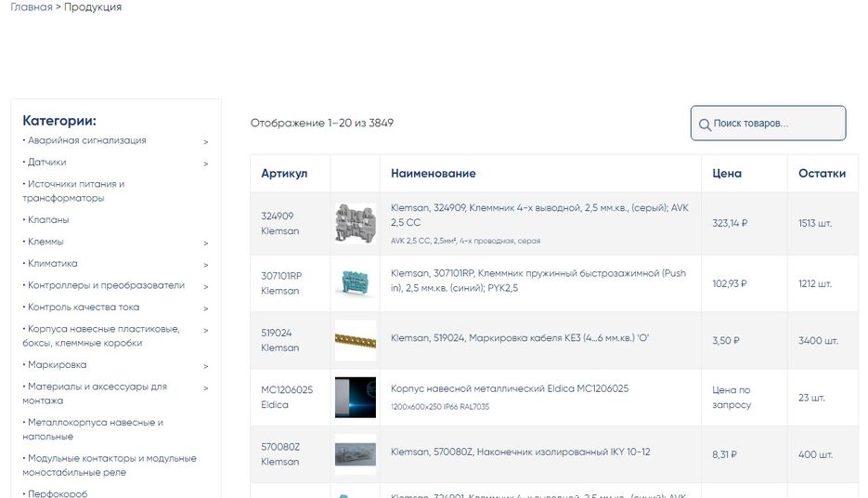Viewport: 868px width, 498px height.
Task: Open product Klemsan 519024 Маркировка кабеля
Action: coord(519,338)
